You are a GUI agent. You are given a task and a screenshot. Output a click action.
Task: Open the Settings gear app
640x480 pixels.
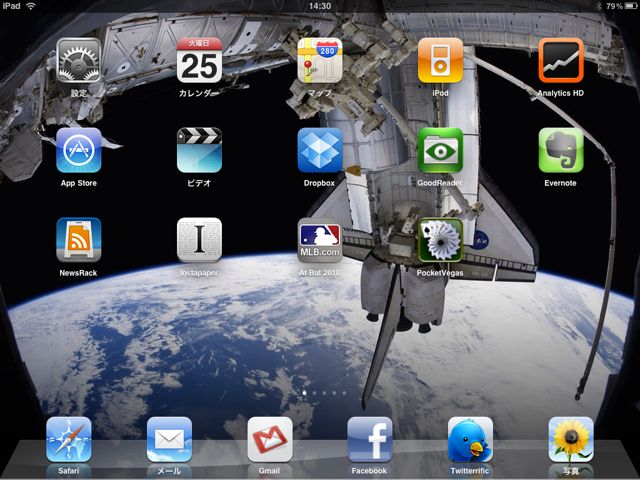click(x=79, y=60)
